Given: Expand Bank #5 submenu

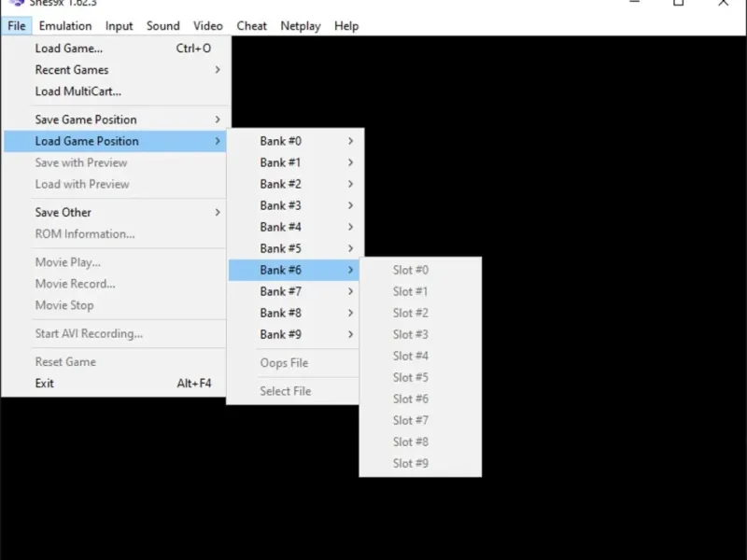Looking at the screenshot, I should (x=293, y=248).
